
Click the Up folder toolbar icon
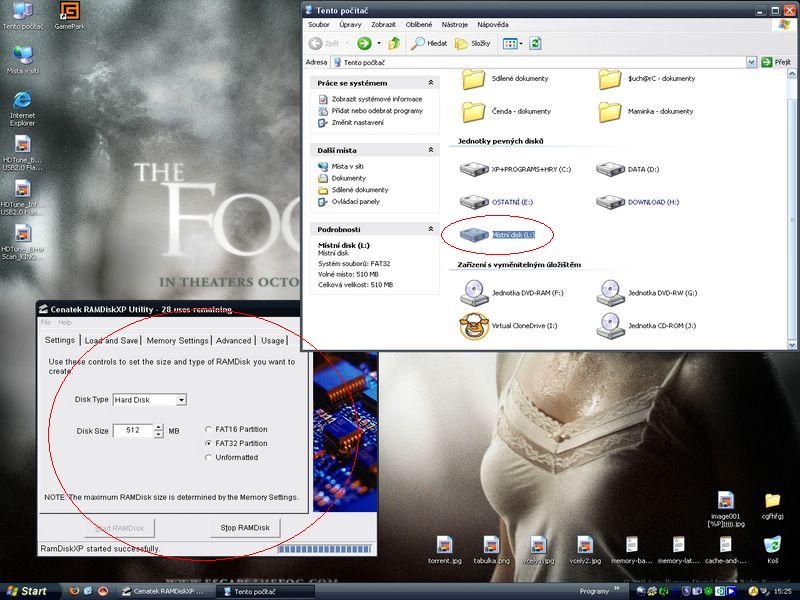[394, 43]
